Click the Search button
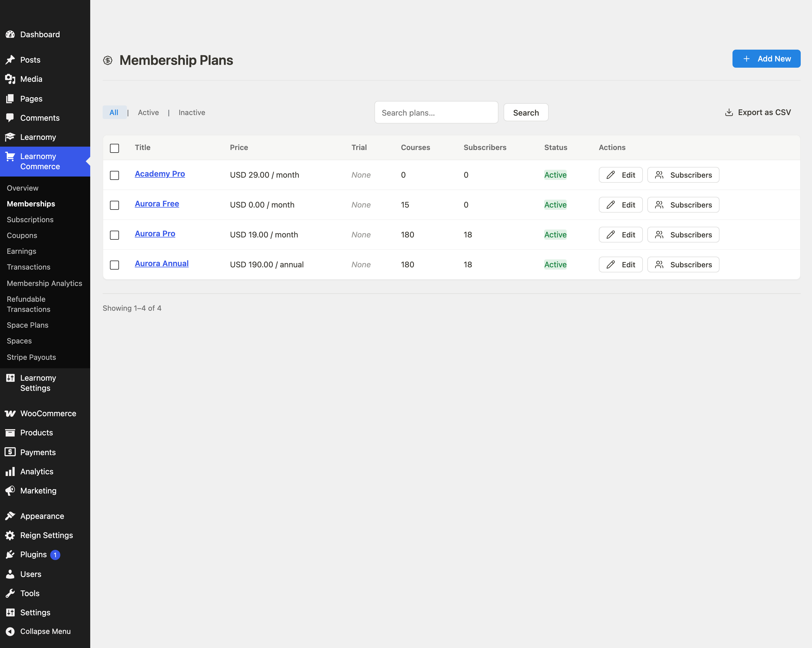The height and width of the screenshot is (648, 812). [526, 113]
